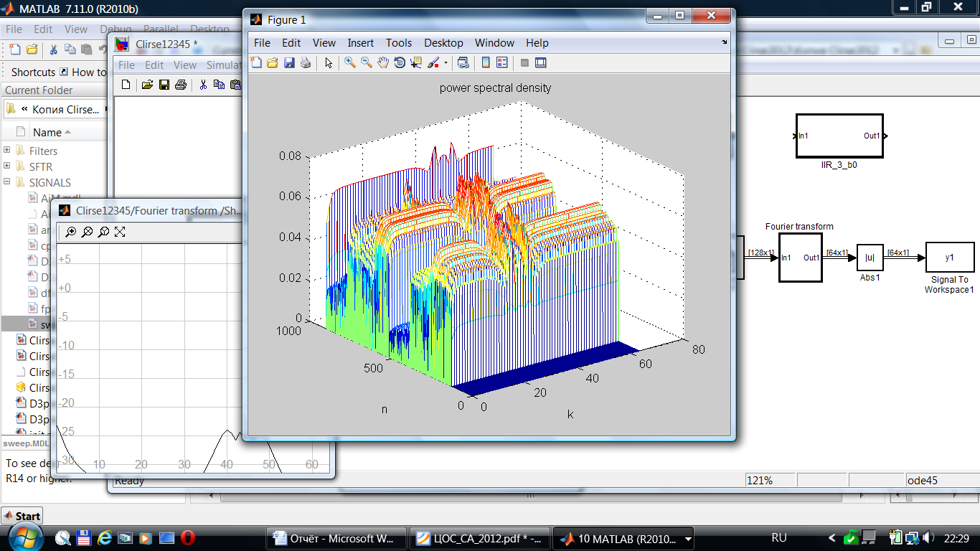Screen dimensions: 980x551
Task: Expand the Filters folder
Action: [7, 151]
